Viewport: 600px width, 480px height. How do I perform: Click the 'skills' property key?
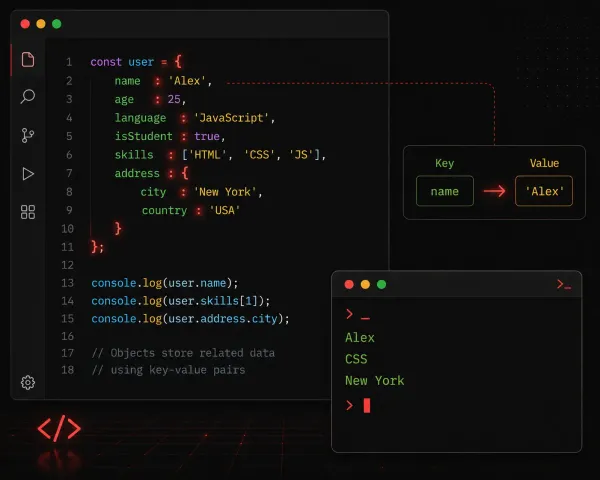click(134, 155)
